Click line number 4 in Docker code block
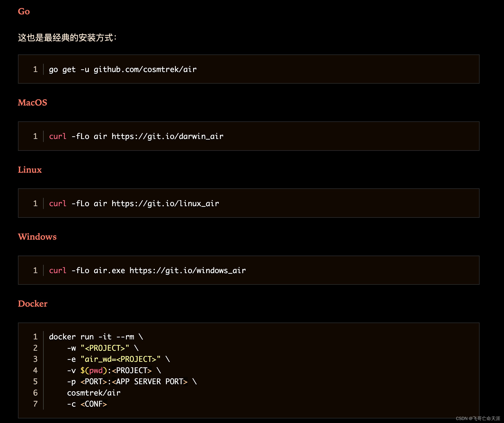504x423 pixels. pyautogui.click(x=35, y=370)
